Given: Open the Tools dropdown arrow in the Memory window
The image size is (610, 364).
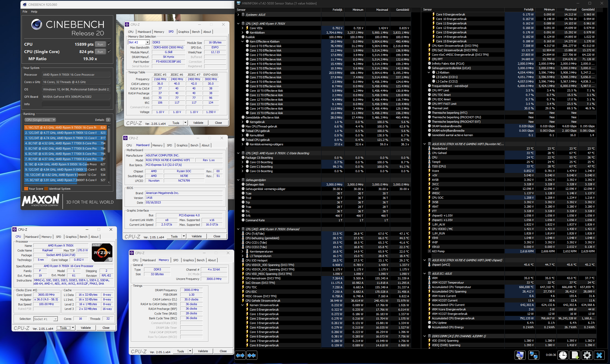Looking at the screenshot, I should tap(190, 351).
